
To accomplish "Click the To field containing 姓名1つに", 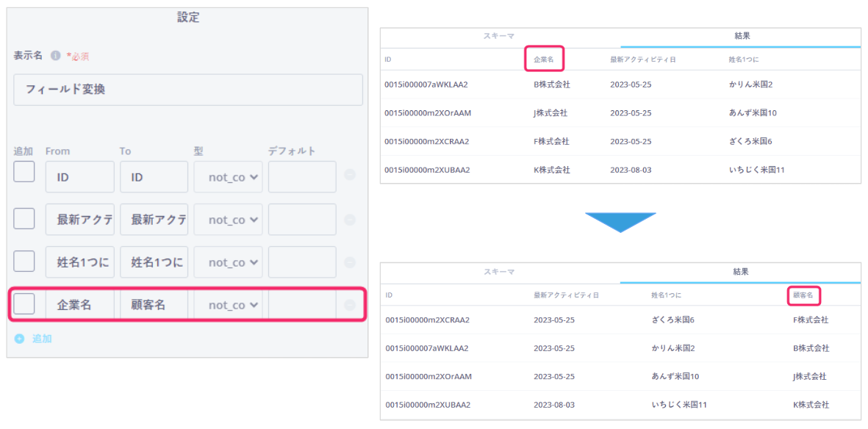I will 154,262.
